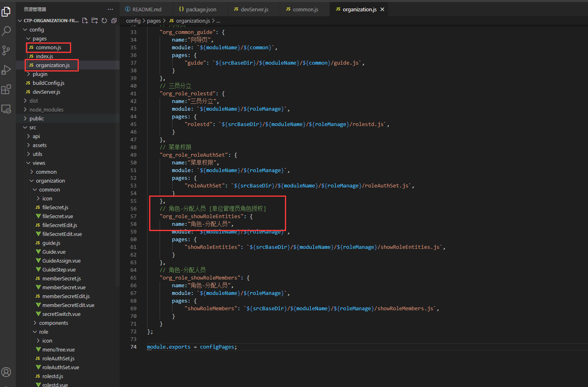The width and height of the screenshot is (588, 387).
Task: Open the explorer more actions ellipsis
Action: point(110,9)
